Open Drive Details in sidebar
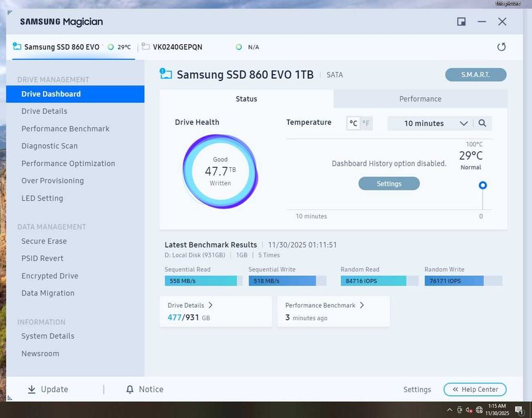This screenshot has width=532, height=418. point(44,111)
